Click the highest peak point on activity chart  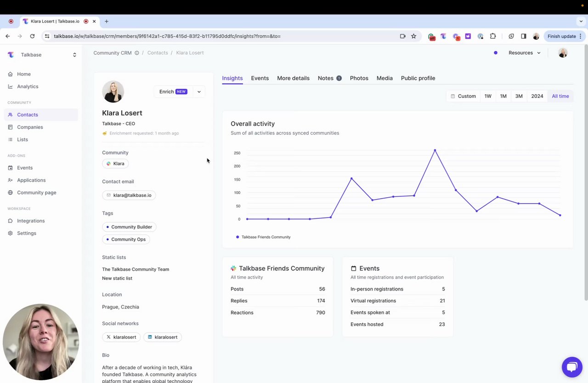[435, 150]
